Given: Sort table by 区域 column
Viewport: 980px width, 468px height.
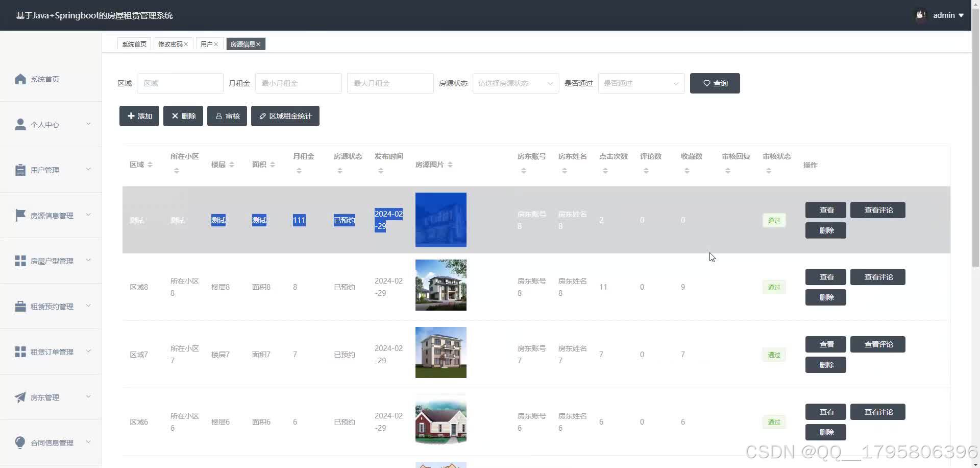Looking at the screenshot, I should [x=150, y=165].
